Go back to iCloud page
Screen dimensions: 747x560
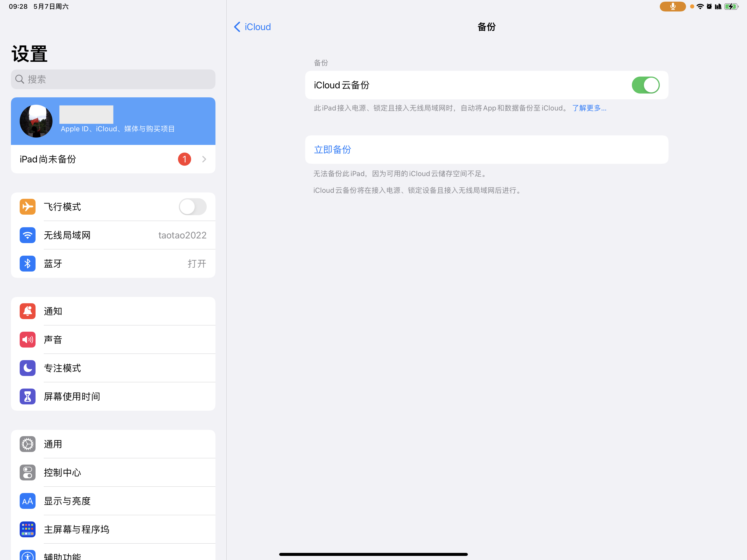click(252, 27)
